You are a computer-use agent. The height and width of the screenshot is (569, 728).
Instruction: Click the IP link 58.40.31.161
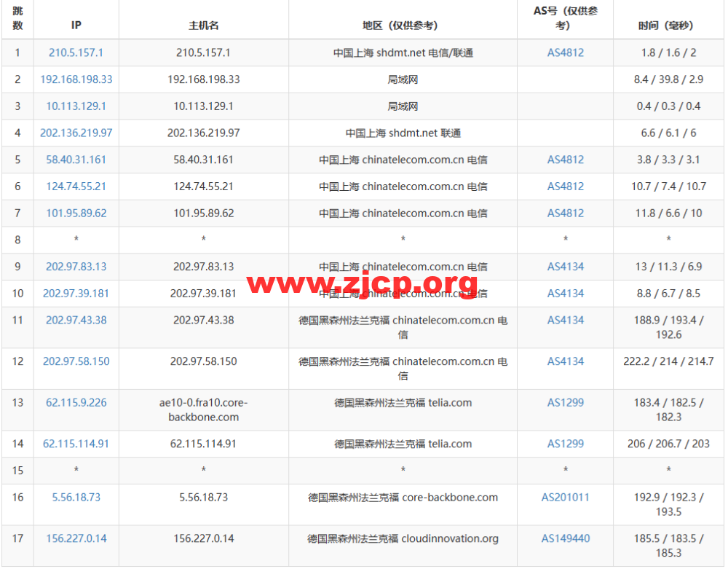76,160
